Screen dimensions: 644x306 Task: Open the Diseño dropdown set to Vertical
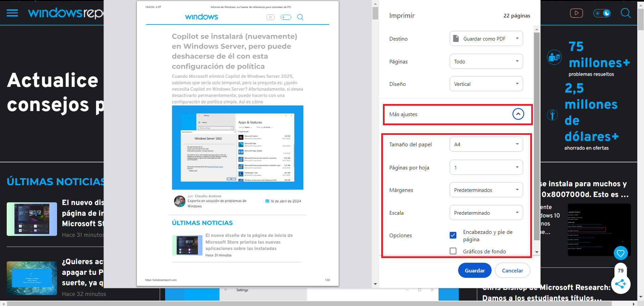(x=486, y=84)
